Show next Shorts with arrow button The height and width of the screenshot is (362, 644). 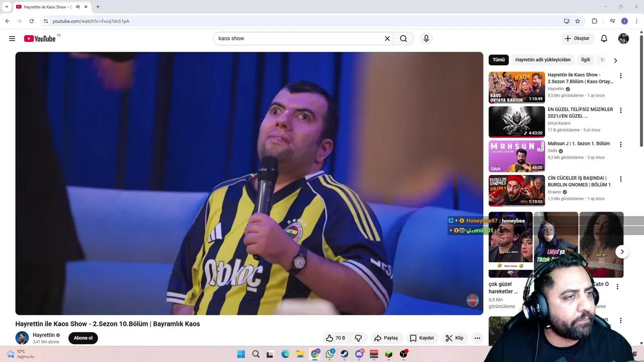point(622,252)
